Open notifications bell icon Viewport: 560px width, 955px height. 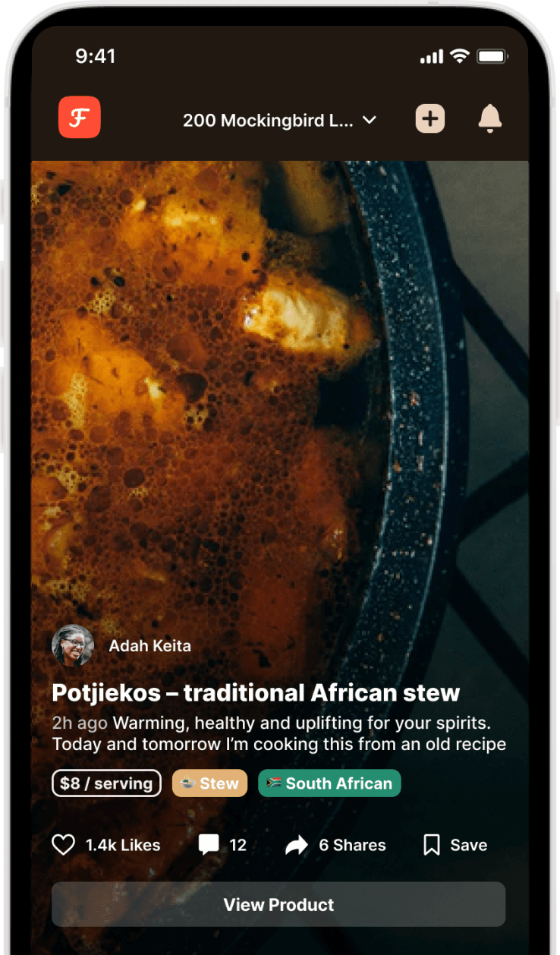point(490,118)
